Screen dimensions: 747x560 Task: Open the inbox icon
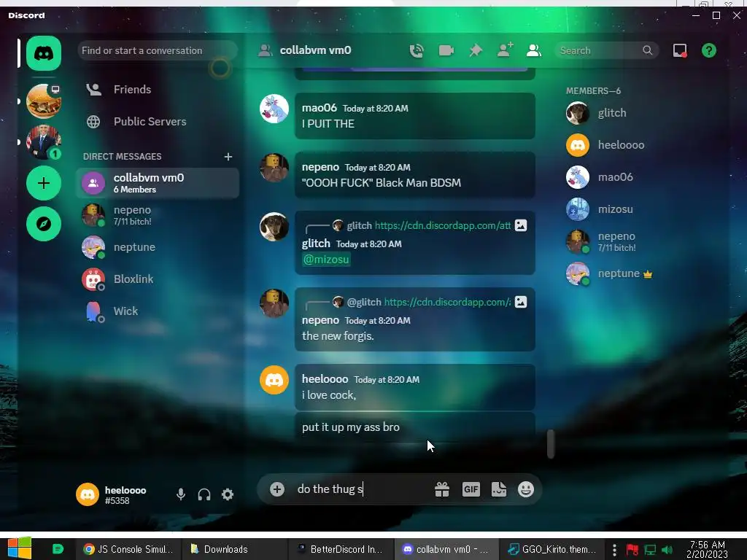[680, 50]
